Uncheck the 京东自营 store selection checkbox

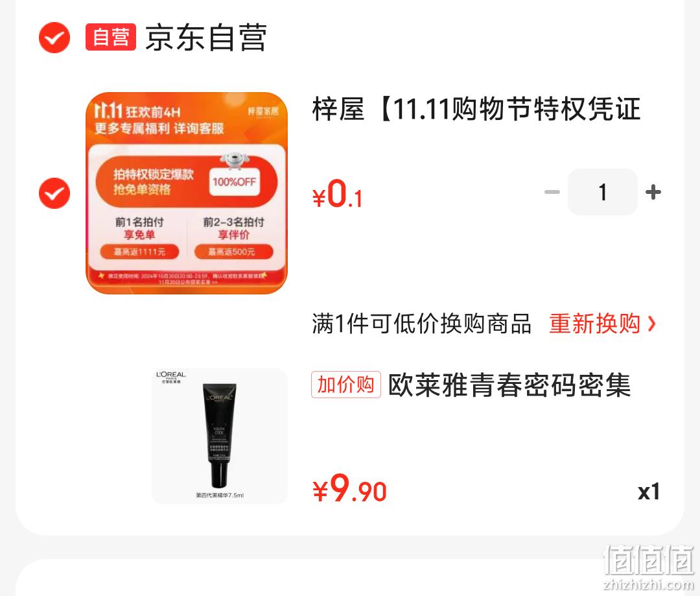54,38
